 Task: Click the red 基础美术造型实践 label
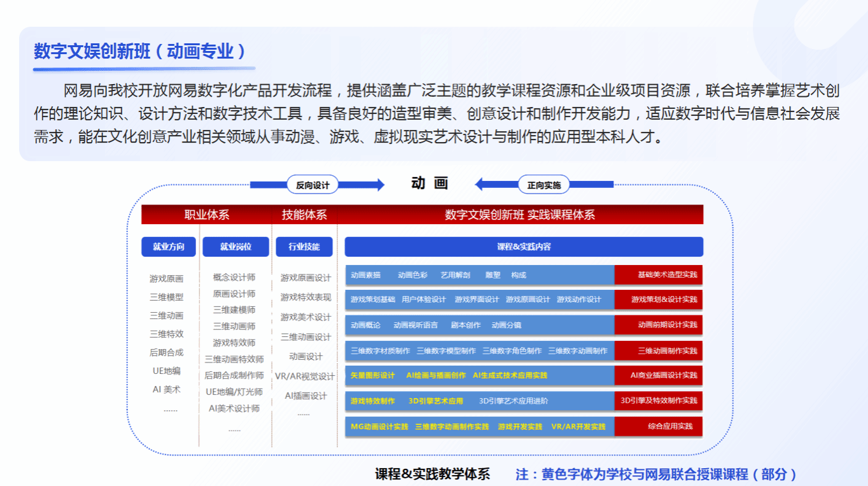pyautogui.click(x=659, y=275)
